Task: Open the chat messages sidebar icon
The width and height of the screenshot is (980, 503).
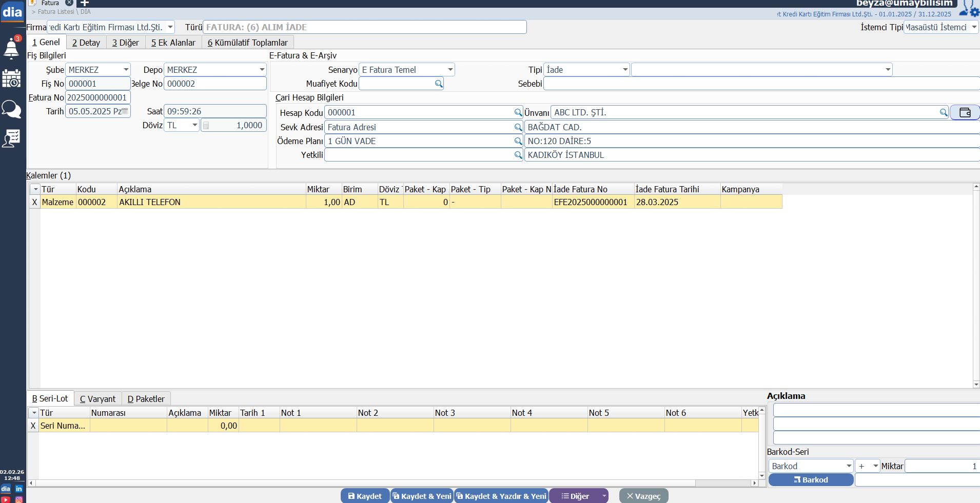Action: point(11,109)
